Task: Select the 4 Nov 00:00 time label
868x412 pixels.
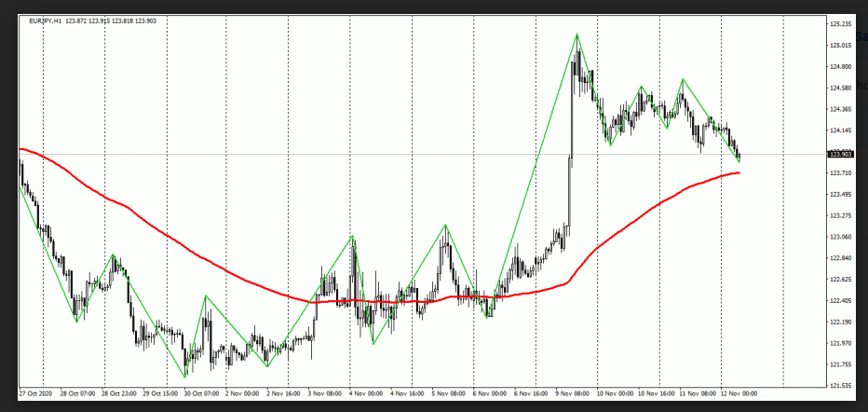Action: (367, 393)
